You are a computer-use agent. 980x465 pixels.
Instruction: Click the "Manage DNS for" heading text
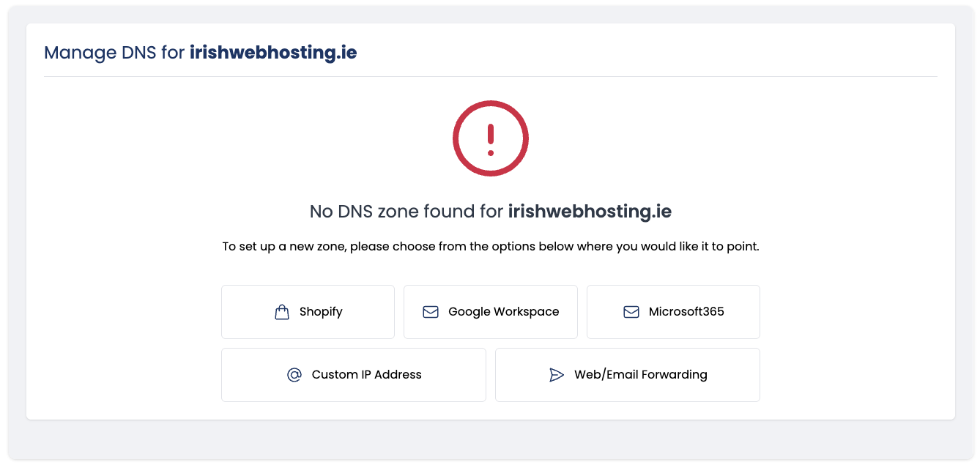tap(114, 53)
